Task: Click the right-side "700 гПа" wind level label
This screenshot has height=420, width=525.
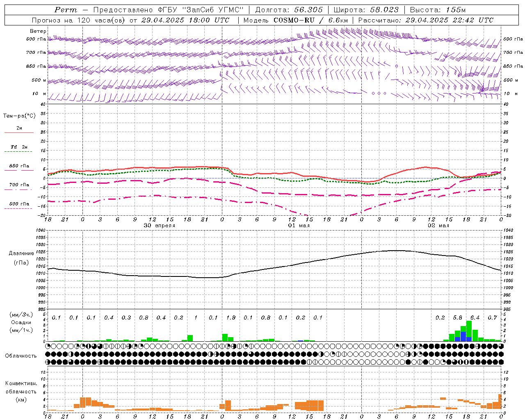Action: tap(513, 52)
